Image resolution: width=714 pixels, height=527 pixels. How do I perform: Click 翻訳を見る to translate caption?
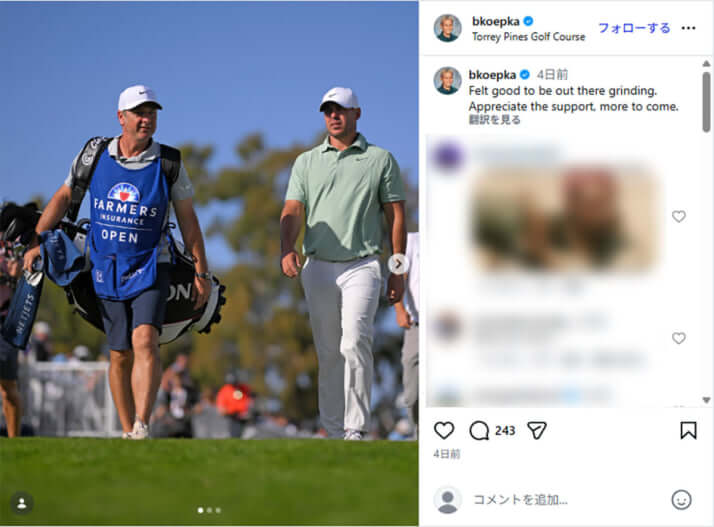point(495,120)
